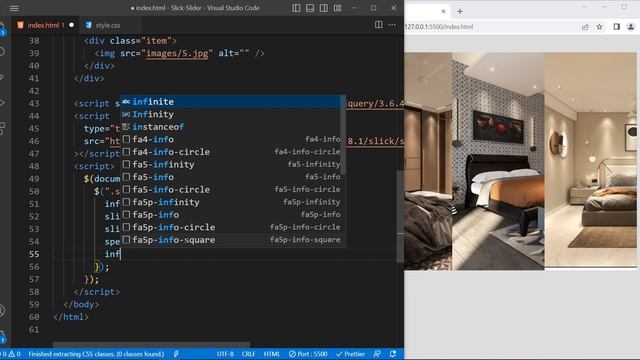Open browser side panel icon
This screenshot has height=360, width=640.
pyautogui.click(x=617, y=27)
